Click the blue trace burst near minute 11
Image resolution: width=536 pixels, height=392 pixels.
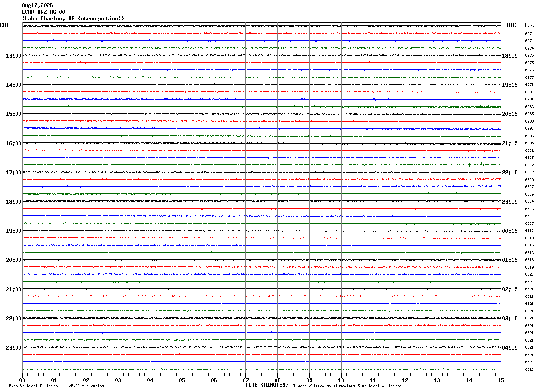tap(375, 99)
